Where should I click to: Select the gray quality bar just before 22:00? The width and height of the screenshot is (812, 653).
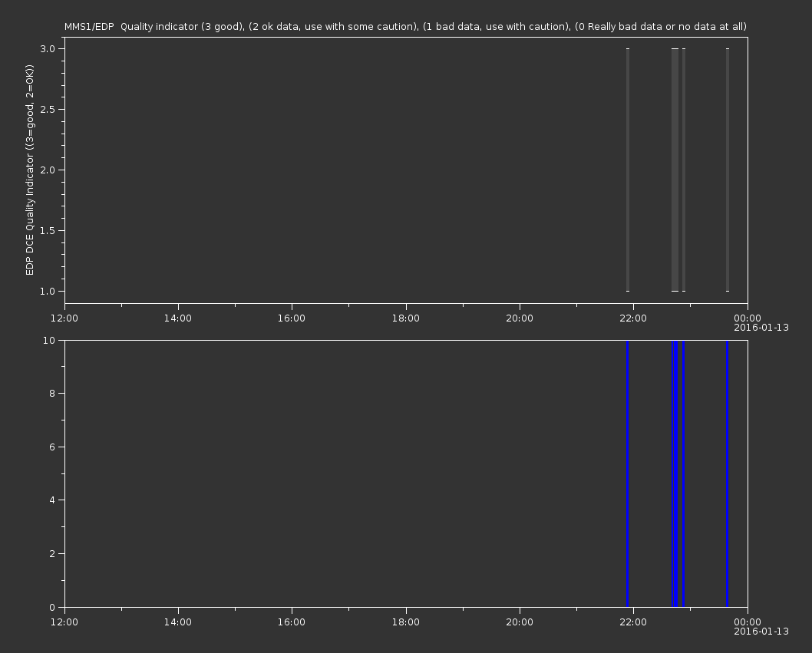coord(628,170)
